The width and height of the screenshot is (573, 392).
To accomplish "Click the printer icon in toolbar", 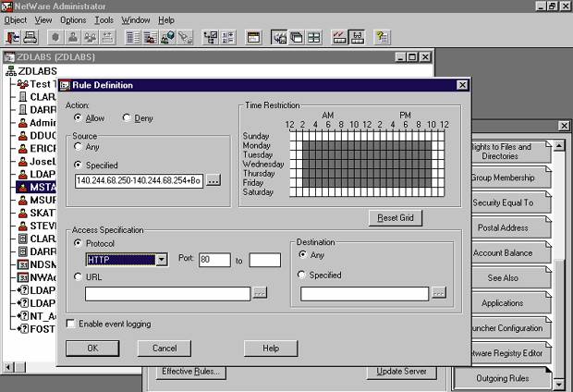I will pos(30,38).
